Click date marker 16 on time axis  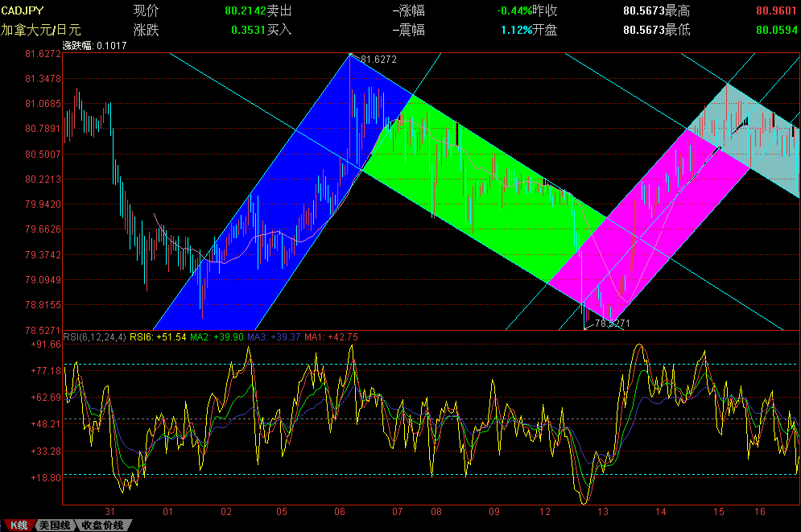[x=760, y=512]
